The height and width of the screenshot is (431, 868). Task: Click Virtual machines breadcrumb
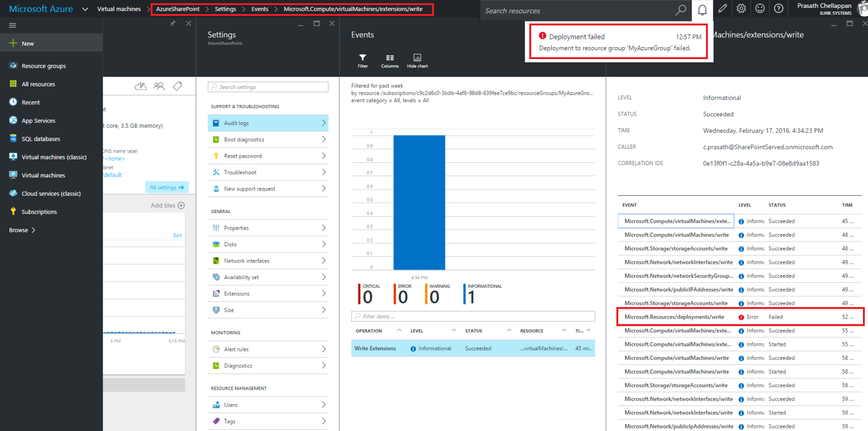tap(119, 10)
